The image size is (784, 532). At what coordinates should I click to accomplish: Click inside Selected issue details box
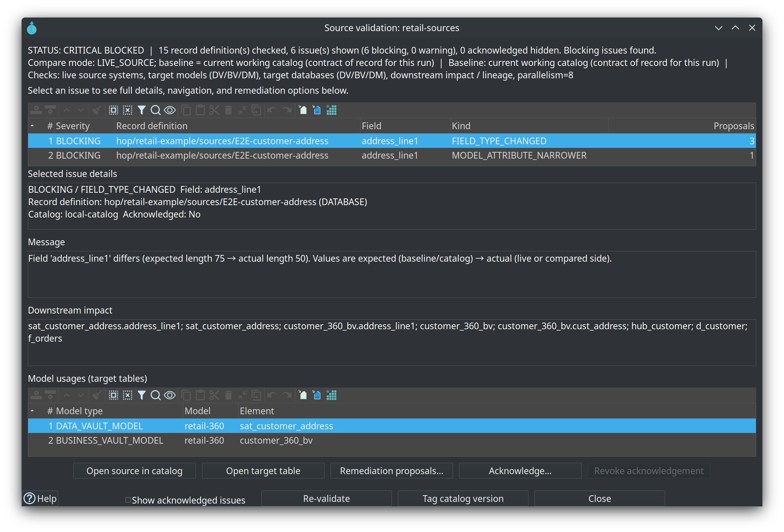tap(391, 206)
